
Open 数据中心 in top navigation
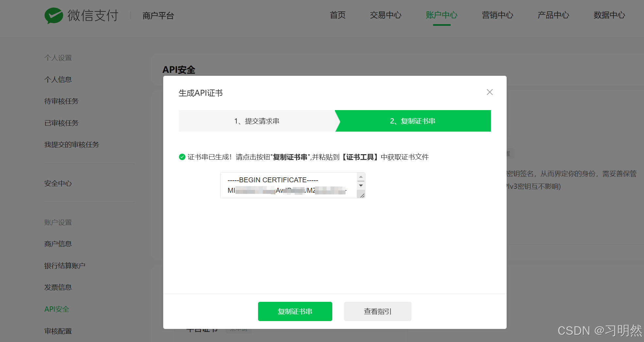(609, 15)
